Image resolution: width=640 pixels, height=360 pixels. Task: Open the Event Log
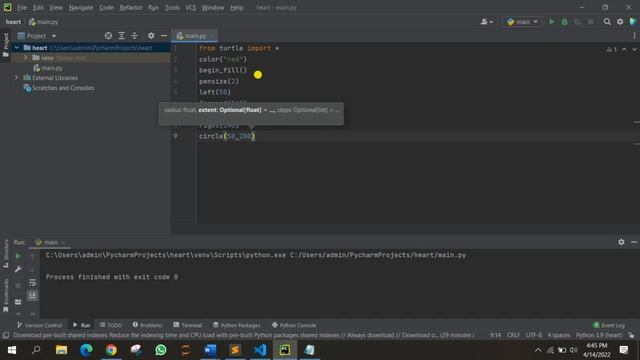click(609, 325)
